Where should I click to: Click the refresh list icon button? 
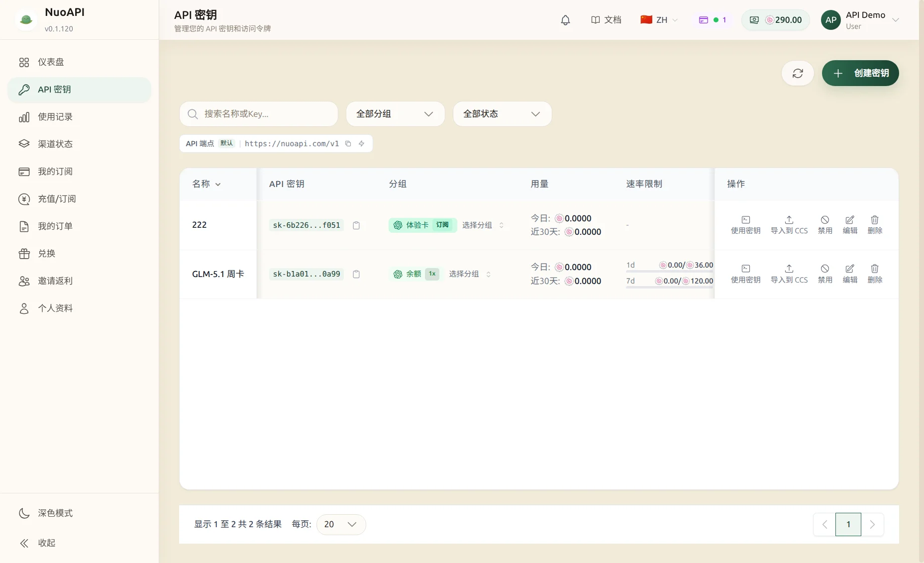798,73
